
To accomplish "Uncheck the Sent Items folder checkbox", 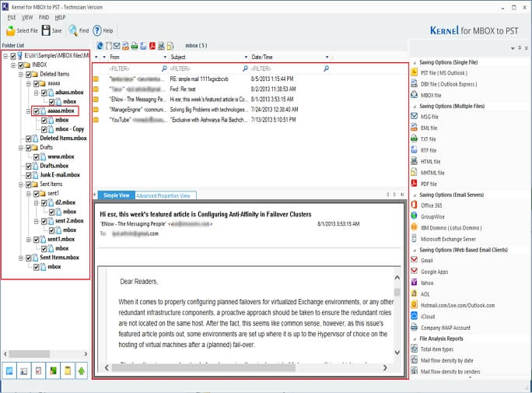I will (x=29, y=184).
